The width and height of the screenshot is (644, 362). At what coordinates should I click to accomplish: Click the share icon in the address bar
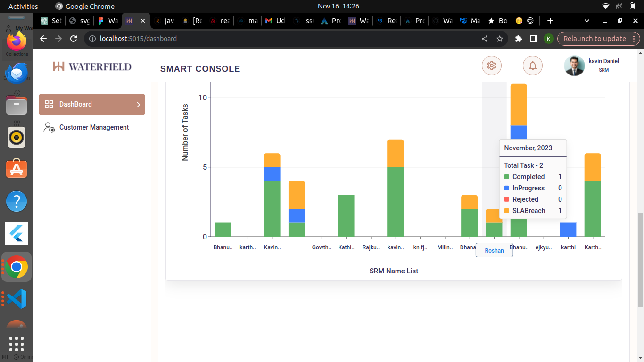[x=484, y=39]
